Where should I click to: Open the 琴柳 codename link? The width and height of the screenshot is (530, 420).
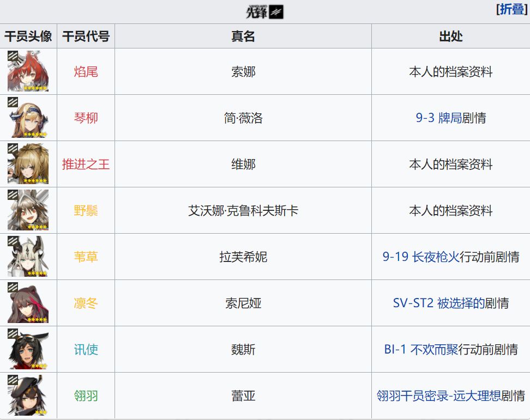tap(86, 118)
